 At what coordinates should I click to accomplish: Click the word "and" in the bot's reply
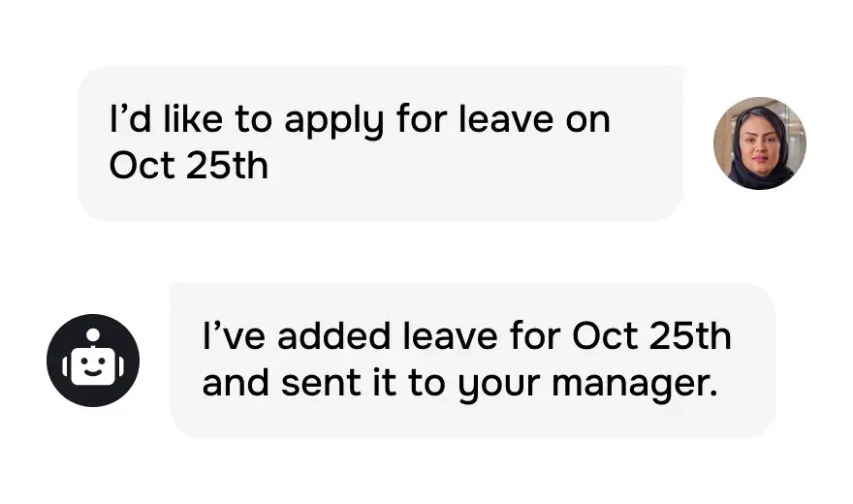point(234,384)
